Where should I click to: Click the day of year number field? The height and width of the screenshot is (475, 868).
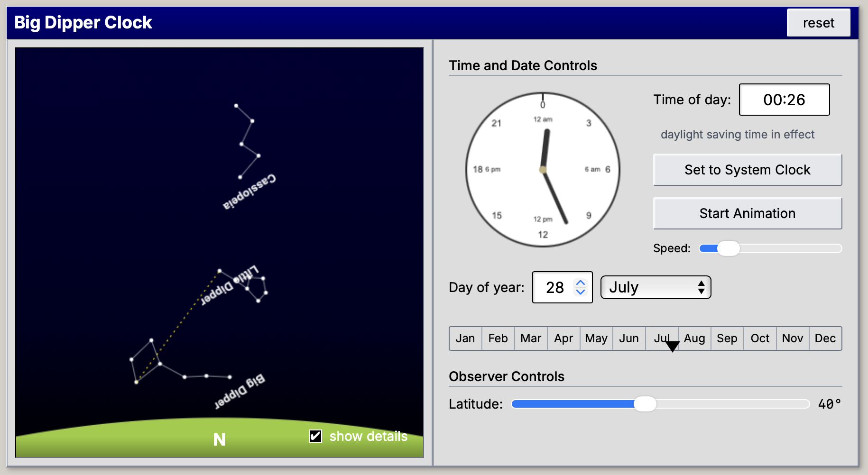563,287
